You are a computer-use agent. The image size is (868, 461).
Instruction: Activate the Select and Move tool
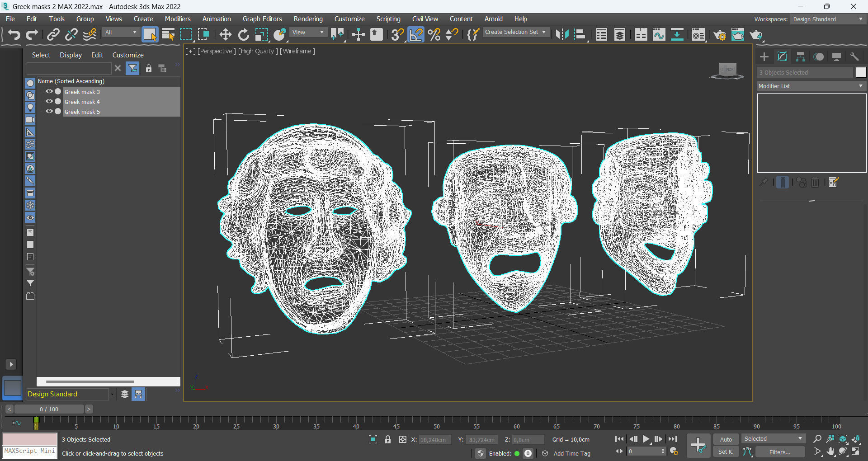coord(225,35)
